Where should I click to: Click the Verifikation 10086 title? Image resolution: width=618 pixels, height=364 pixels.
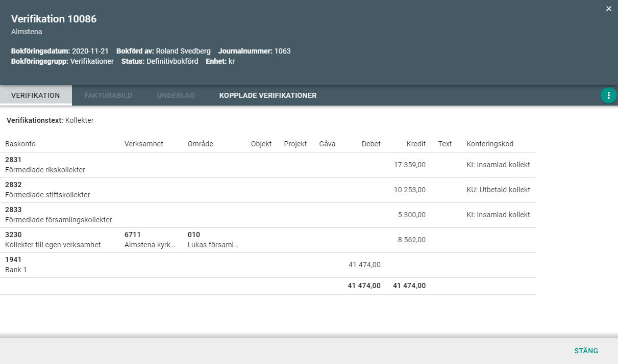point(54,19)
